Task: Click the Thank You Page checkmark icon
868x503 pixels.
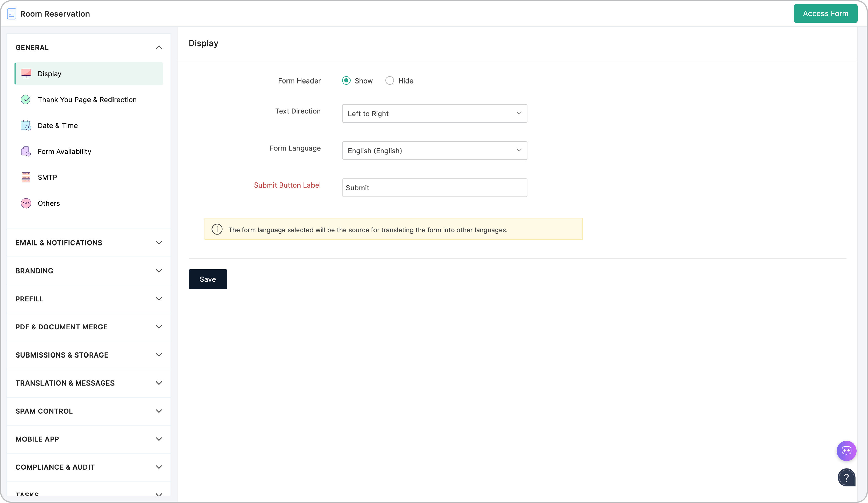Action: click(x=26, y=100)
